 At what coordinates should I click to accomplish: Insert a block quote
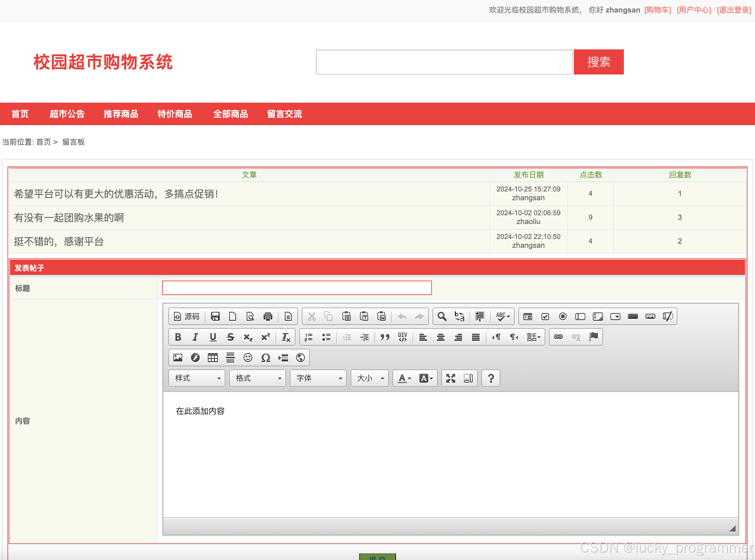click(385, 337)
